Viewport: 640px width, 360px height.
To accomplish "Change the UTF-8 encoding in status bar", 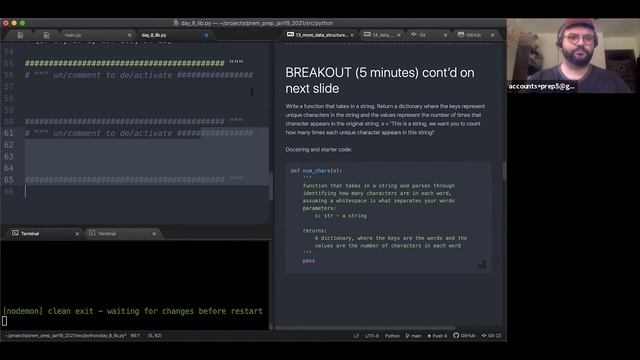I will pos(372,336).
